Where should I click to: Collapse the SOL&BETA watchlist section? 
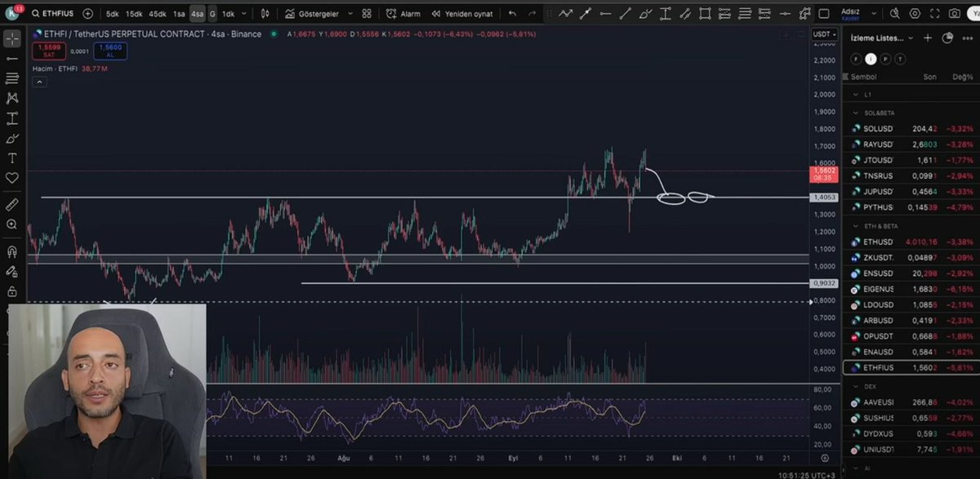[855, 113]
